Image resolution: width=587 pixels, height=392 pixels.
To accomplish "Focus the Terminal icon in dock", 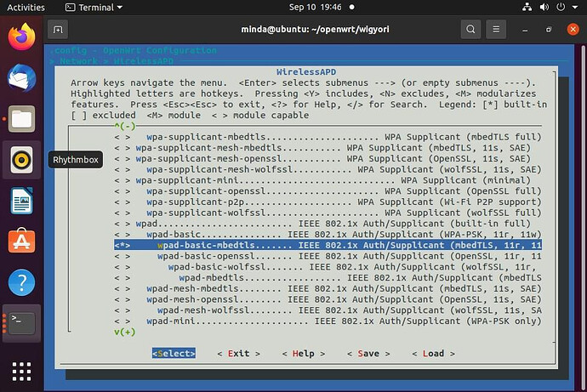I will [22, 324].
